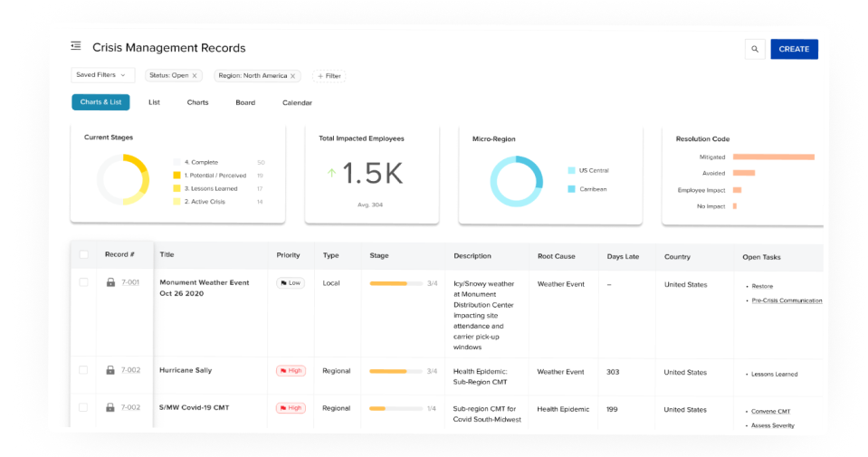868x457 pixels.
Task: Click the Employee Impact resolution bar
Action: (x=738, y=190)
